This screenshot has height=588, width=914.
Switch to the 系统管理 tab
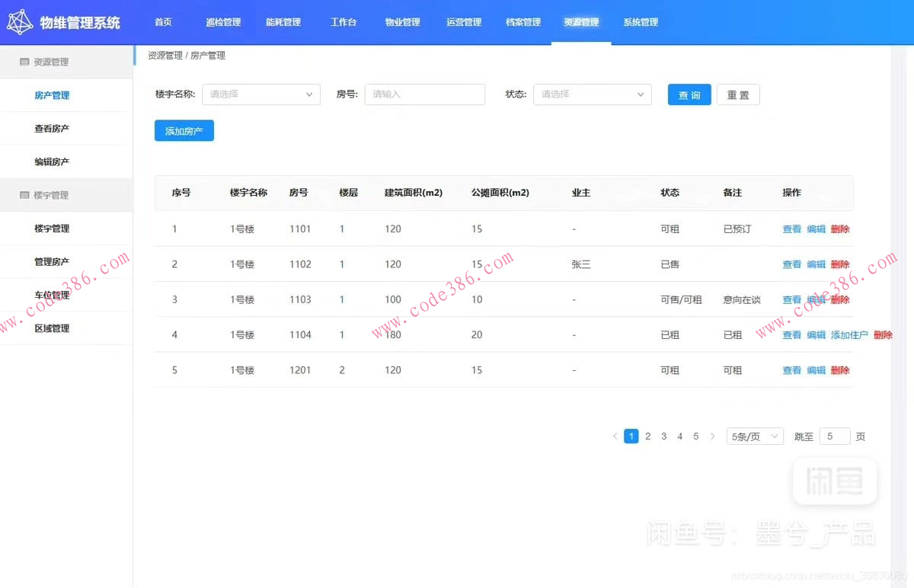641,22
